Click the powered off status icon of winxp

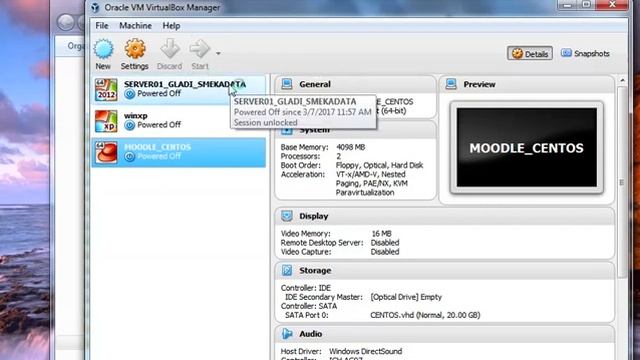click(130, 125)
